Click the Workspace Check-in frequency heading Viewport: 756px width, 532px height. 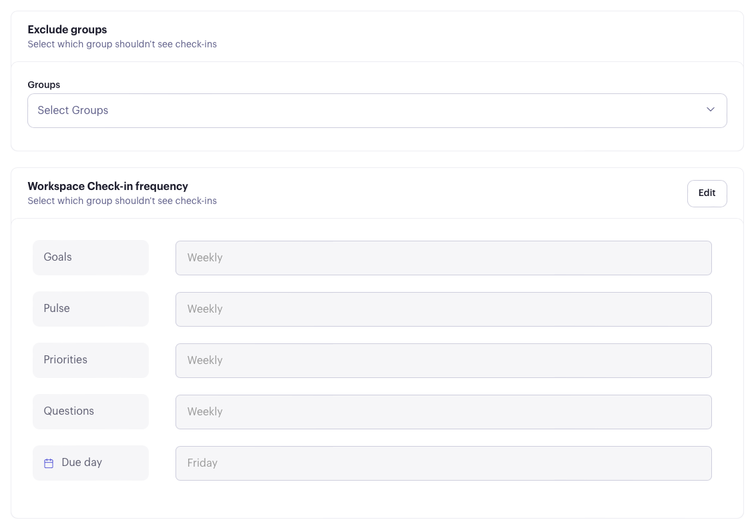tap(107, 186)
